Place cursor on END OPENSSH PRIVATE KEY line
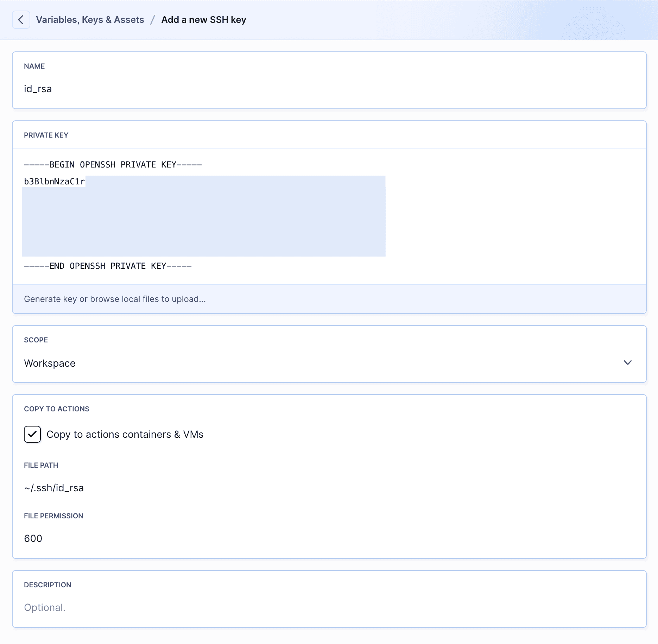Image resolution: width=658 pixels, height=644 pixels. coord(108,266)
